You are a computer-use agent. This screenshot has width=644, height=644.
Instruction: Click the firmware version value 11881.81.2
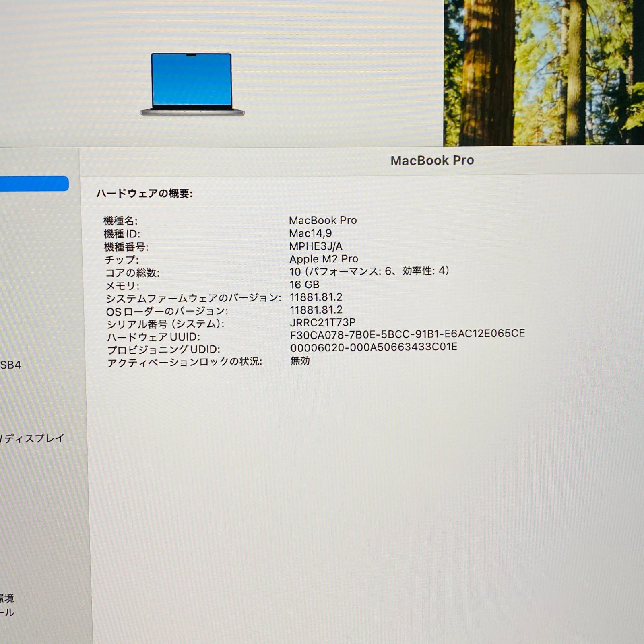[x=316, y=297]
